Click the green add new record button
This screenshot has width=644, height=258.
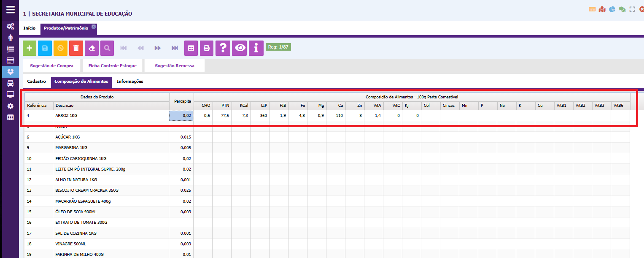click(29, 48)
